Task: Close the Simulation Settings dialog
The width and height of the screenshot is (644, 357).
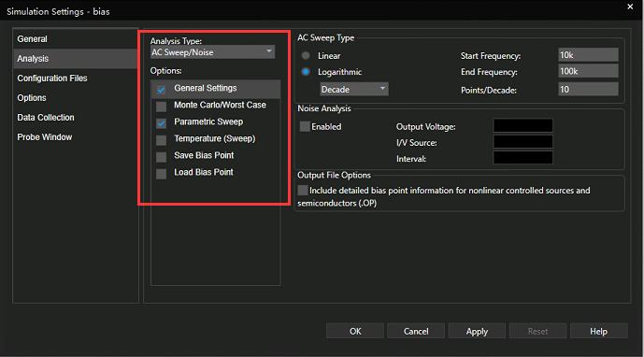Action: 630,7
